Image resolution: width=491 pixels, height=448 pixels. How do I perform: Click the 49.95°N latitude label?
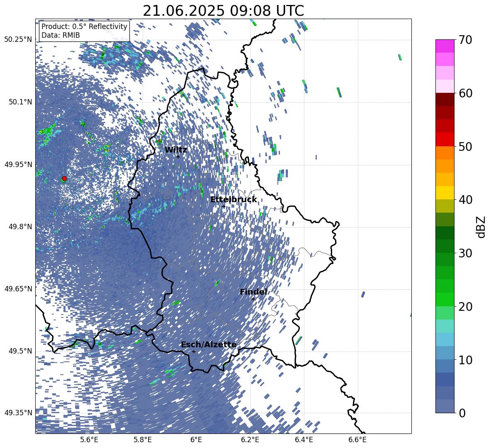pos(18,165)
